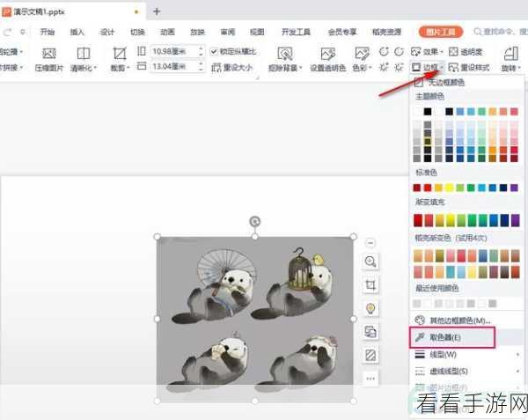Screen dimensions: 528x420
Task: Click the increase brightness sun icon in the ribbon
Action: click(384, 68)
